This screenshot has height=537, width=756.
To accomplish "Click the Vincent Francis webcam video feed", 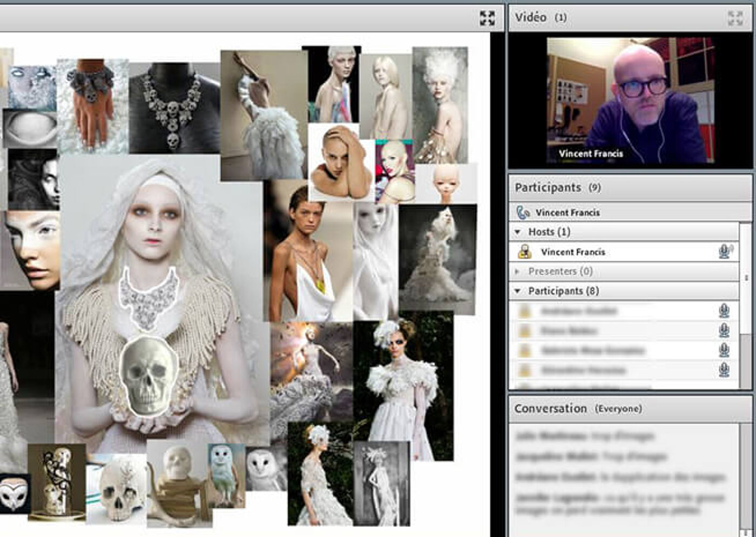I will [630, 100].
